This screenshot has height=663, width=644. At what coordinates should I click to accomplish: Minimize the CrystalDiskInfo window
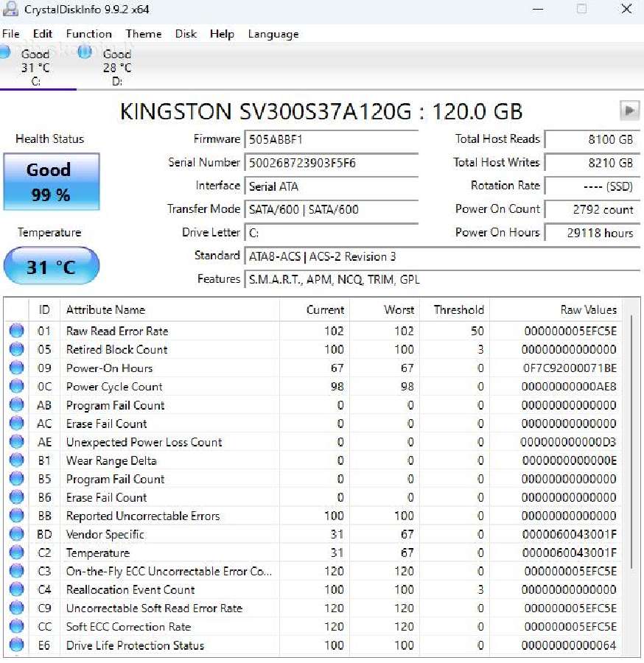click(538, 9)
